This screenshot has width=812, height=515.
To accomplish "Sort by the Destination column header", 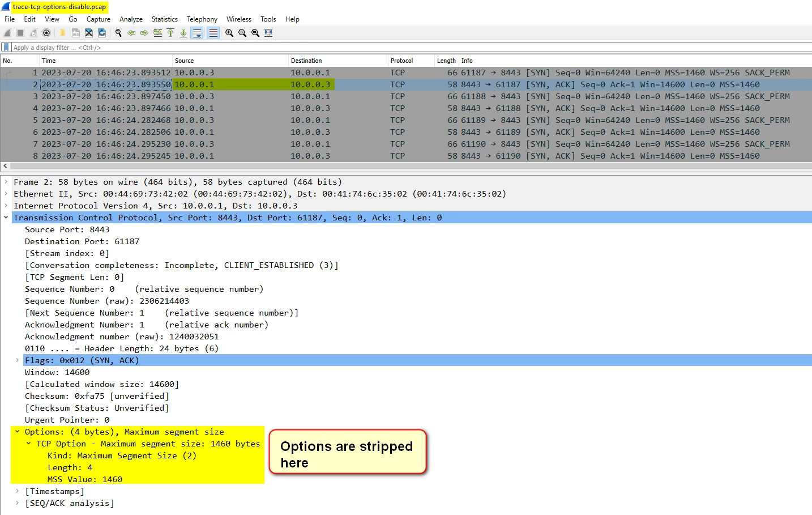I will tap(338, 61).
